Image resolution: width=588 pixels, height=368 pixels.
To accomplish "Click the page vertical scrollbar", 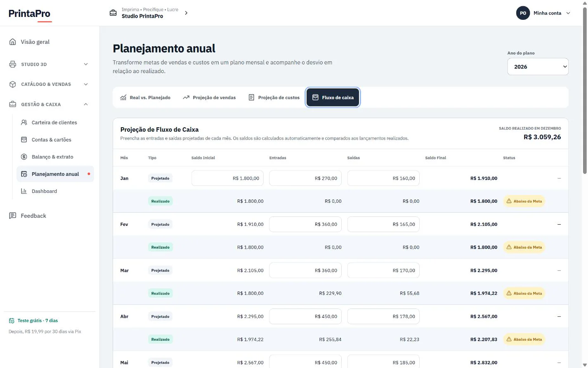I will (x=585, y=91).
